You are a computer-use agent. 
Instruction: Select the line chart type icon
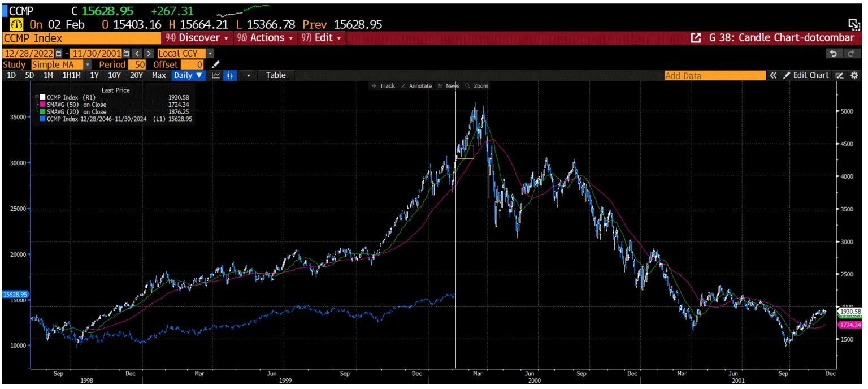point(216,75)
